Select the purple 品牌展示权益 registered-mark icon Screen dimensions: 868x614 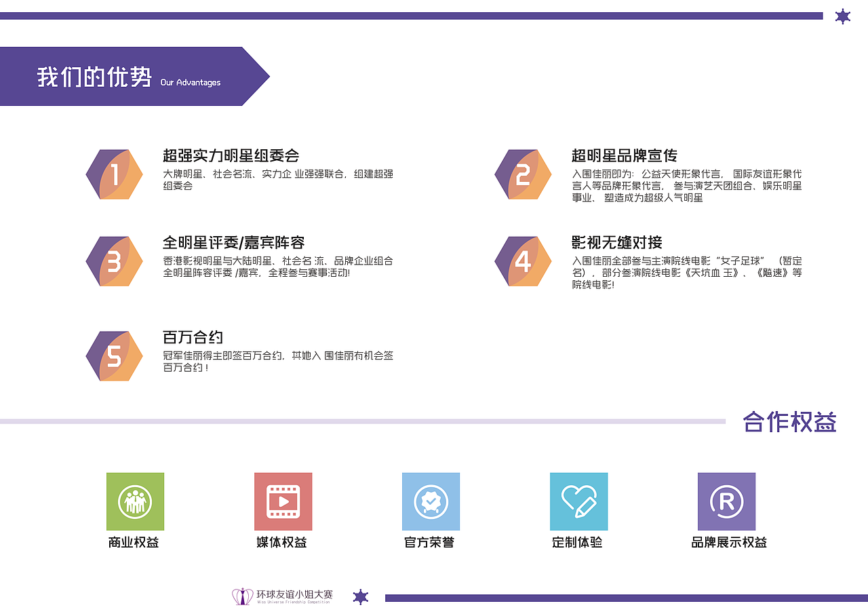726,501
